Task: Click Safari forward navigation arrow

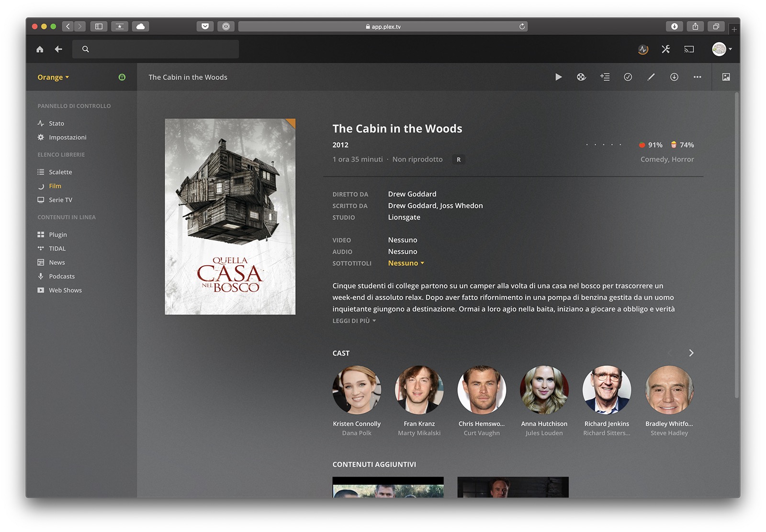Action: tap(80, 26)
